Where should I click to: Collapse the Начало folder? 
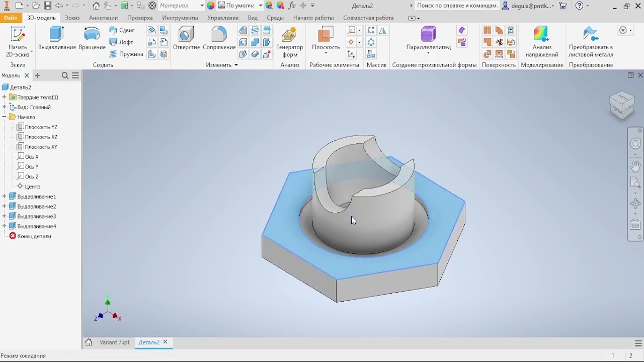pos(5,117)
